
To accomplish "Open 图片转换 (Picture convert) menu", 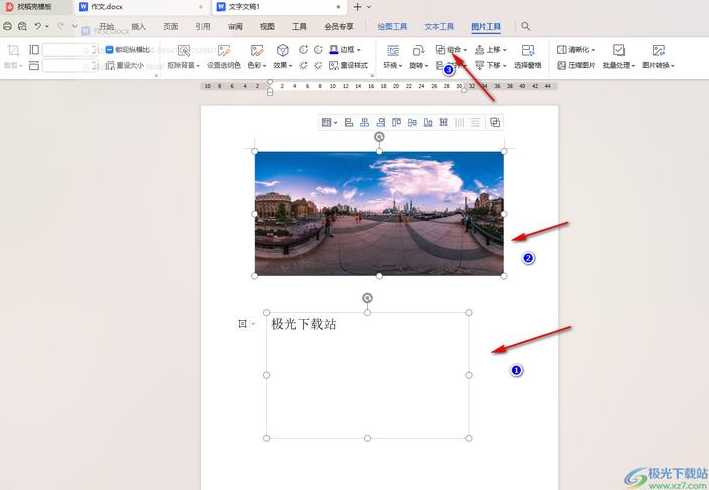I will pyautogui.click(x=658, y=57).
